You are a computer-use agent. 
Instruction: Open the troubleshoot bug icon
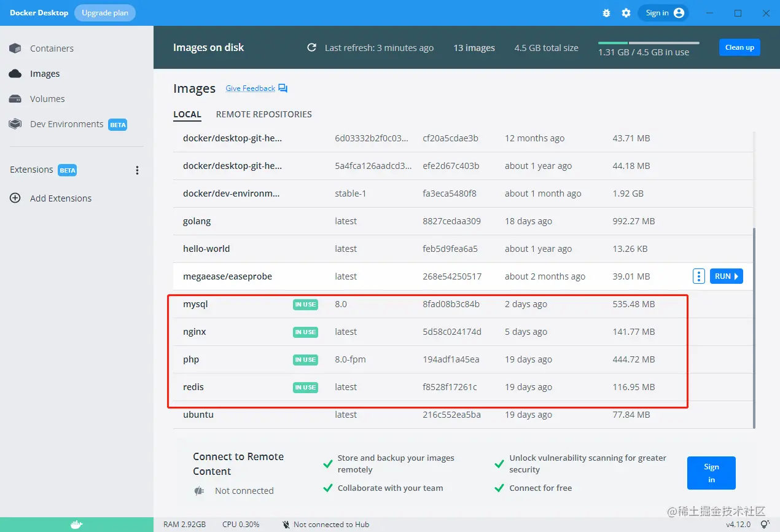606,13
